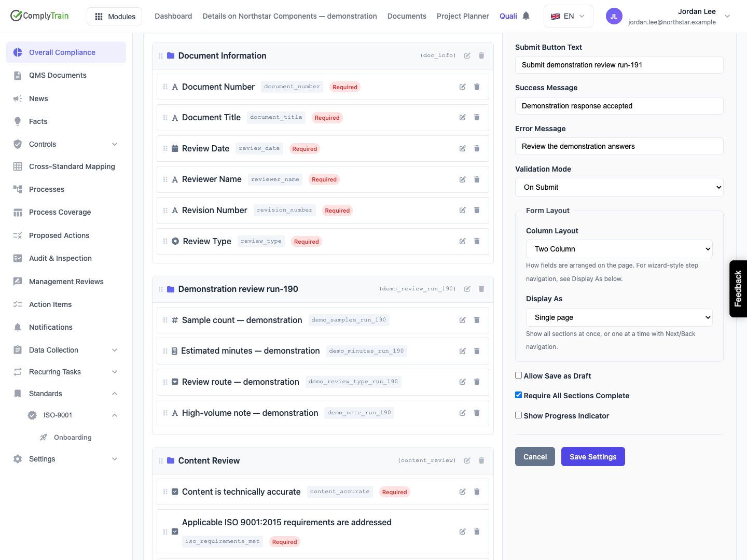Edit the Review Date field
Screen dimensions: 747x560
pyautogui.click(x=462, y=148)
